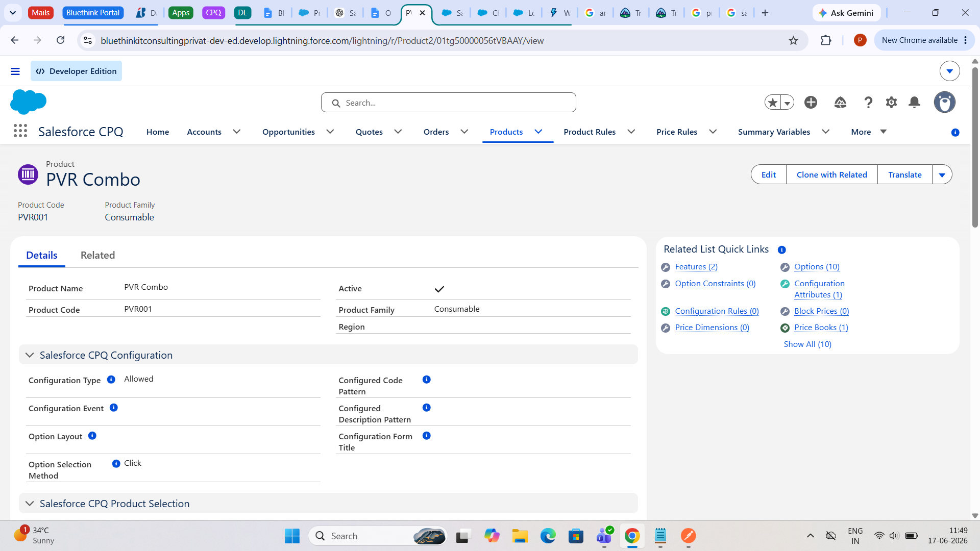Screen dimensions: 980x551
Task: Collapse Salesforce CPQ Product Selection section
Action: coord(30,504)
